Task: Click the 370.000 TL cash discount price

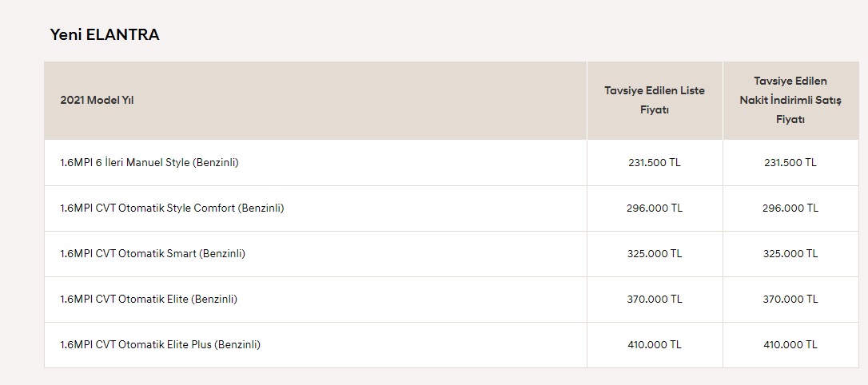Action: point(790,300)
